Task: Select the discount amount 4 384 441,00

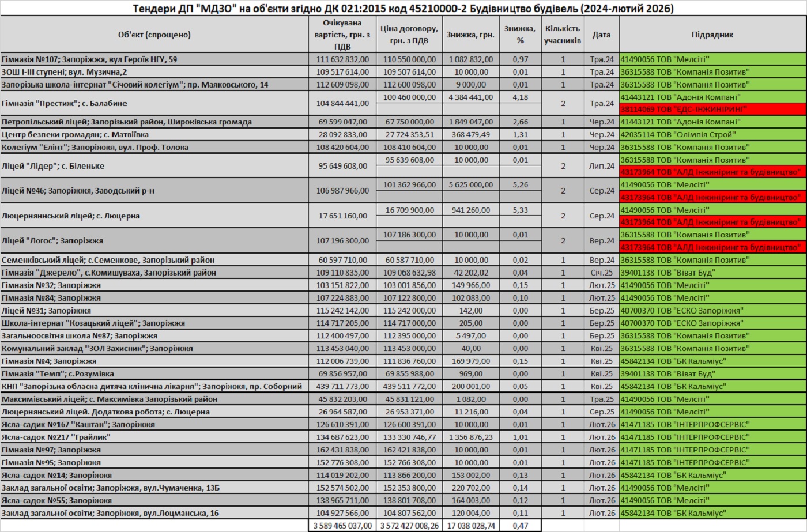Action: coord(470,97)
